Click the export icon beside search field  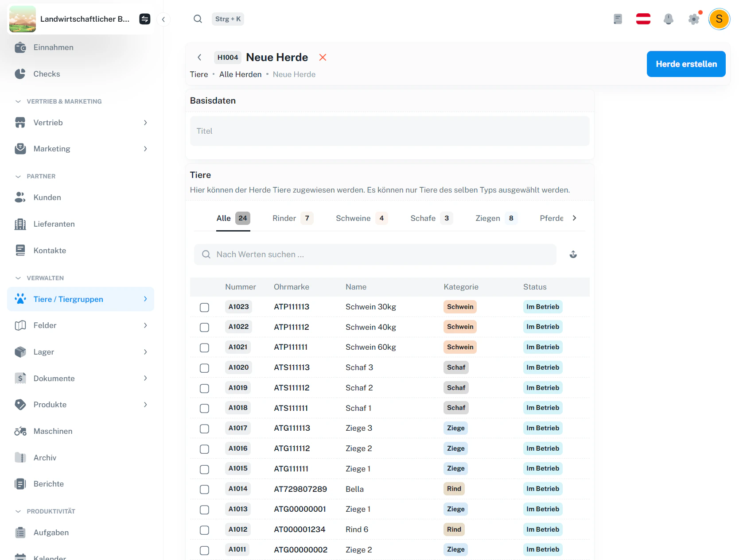[x=573, y=255]
